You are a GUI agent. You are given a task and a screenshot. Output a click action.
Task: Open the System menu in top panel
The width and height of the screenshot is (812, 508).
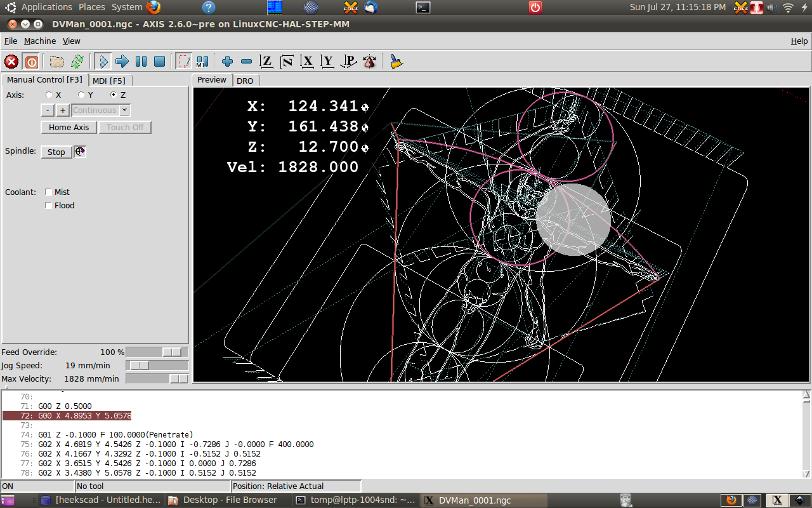point(127,7)
